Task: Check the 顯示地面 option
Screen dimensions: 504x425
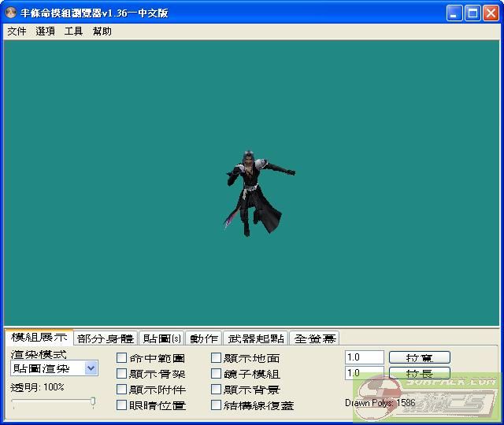Action: (x=217, y=358)
